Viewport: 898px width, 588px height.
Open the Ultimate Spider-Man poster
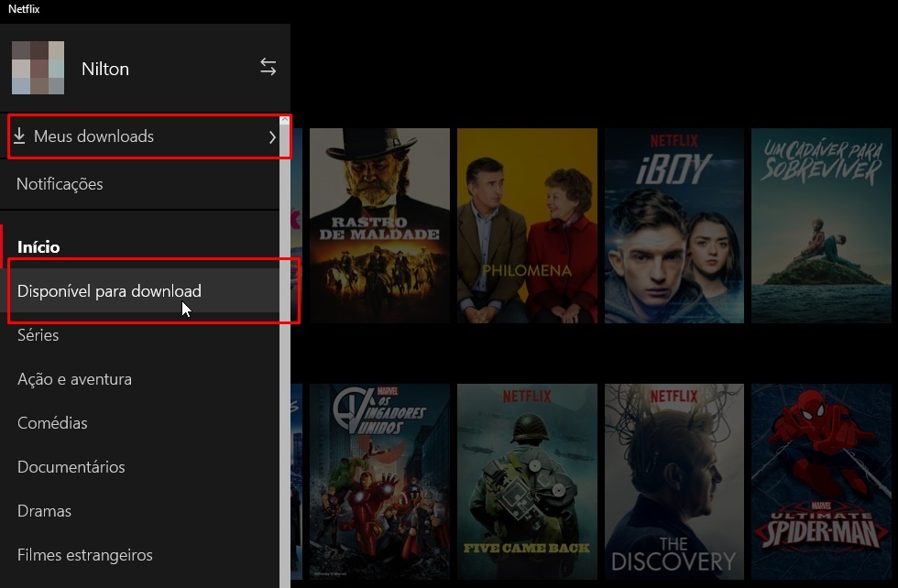821,482
